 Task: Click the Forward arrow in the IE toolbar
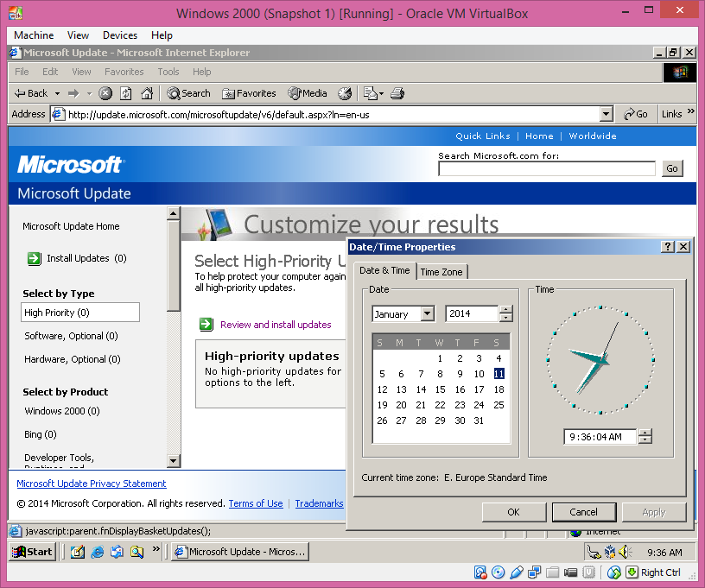coord(73,93)
